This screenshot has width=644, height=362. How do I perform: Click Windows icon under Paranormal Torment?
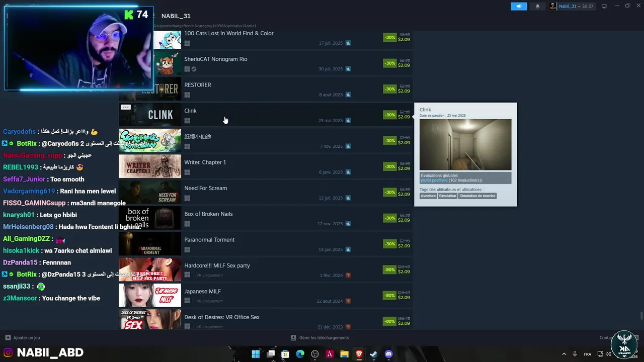pyautogui.click(x=187, y=249)
